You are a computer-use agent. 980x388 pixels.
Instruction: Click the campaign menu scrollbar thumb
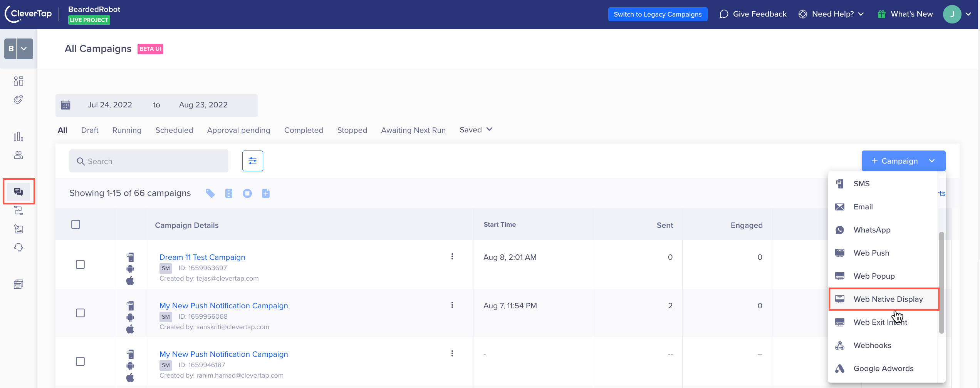point(941,283)
